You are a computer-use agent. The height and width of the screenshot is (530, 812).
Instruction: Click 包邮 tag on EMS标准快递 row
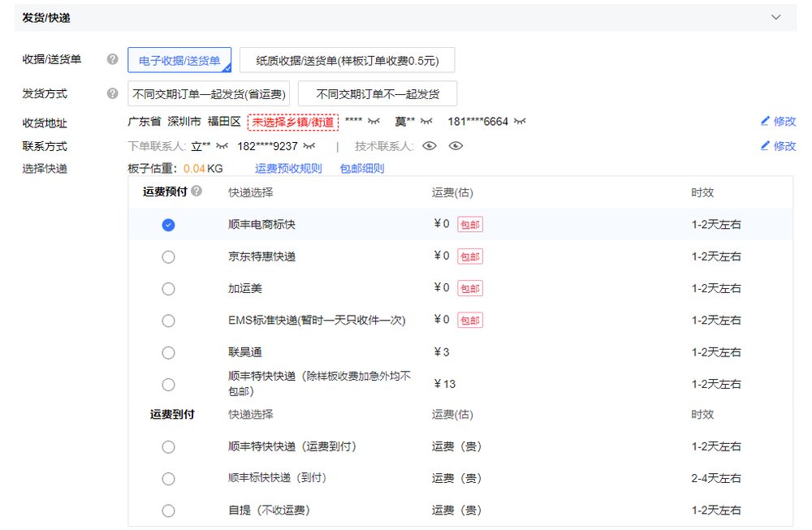coord(470,321)
